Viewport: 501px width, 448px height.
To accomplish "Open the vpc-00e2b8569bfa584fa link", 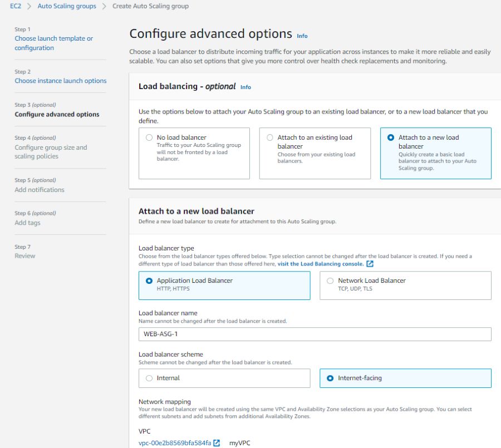I will pyautogui.click(x=175, y=443).
